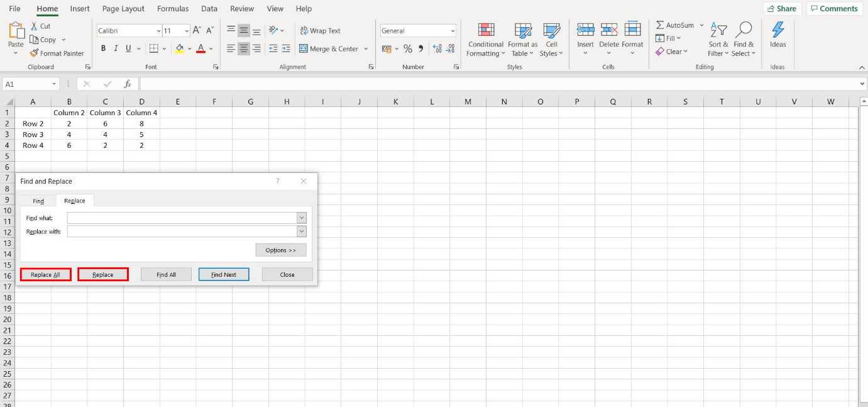The height and width of the screenshot is (407, 868).
Task: Open Find & Select menu
Action: point(744,39)
